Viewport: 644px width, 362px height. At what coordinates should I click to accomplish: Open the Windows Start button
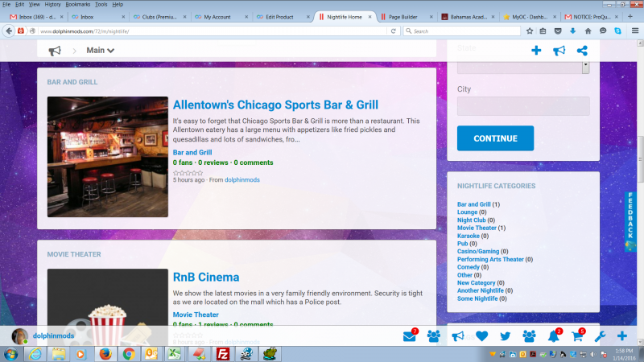coord(10,354)
